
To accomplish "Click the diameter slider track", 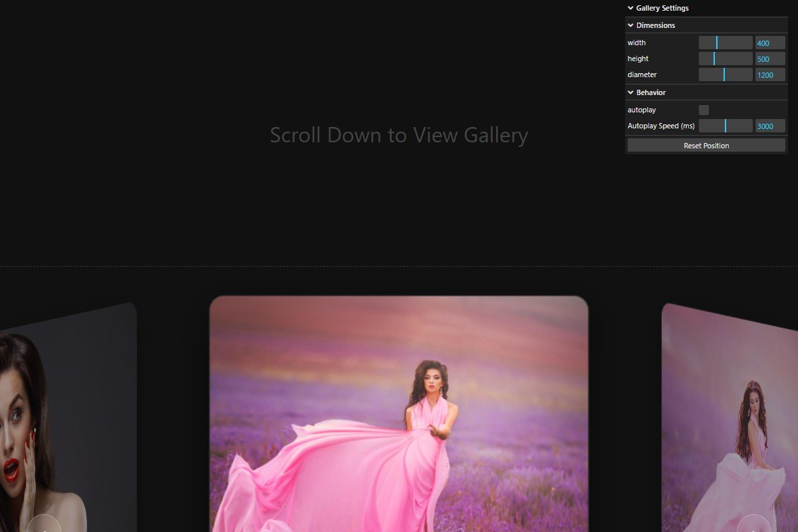I will 726,74.
